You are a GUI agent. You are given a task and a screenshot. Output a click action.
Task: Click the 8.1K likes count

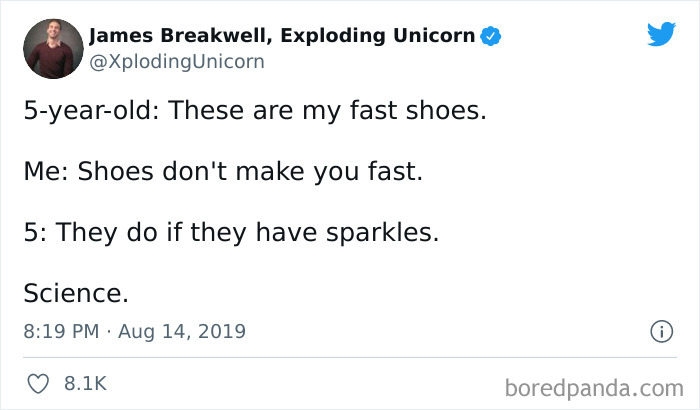click(x=84, y=383)
